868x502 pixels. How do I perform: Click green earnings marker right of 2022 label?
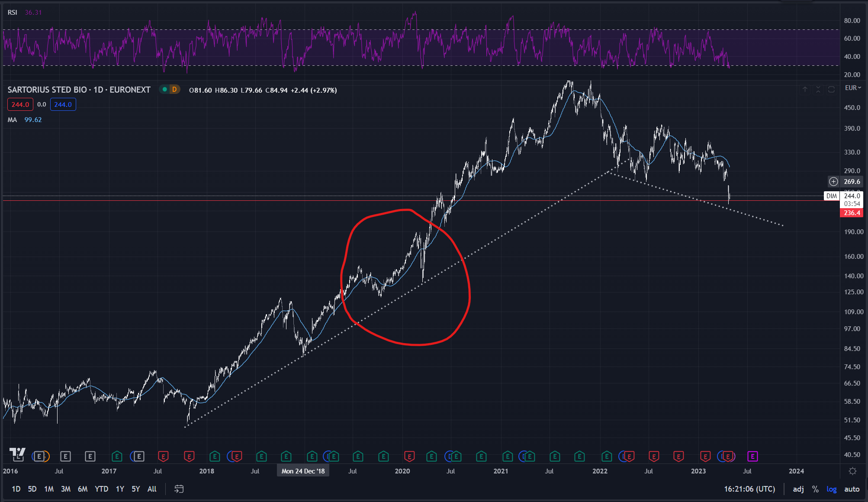(x=607, y=457)
